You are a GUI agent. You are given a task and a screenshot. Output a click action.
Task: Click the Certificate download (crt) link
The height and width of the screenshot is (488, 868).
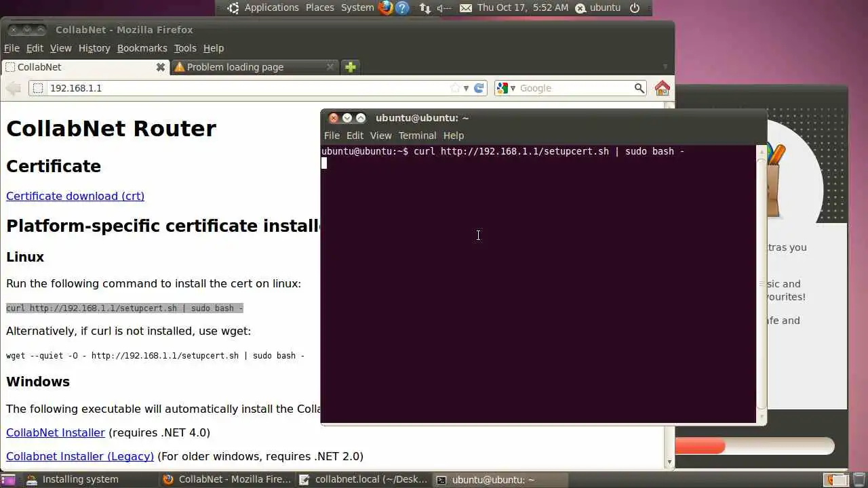point(75,196)
